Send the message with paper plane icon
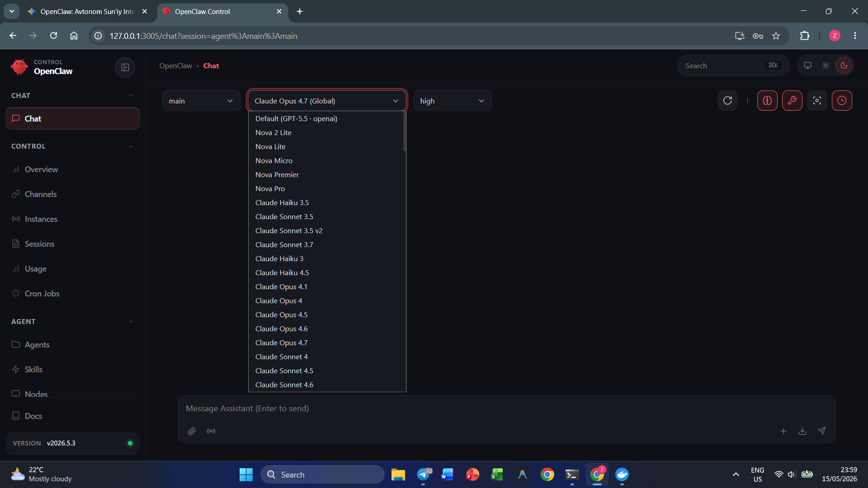 821,431
